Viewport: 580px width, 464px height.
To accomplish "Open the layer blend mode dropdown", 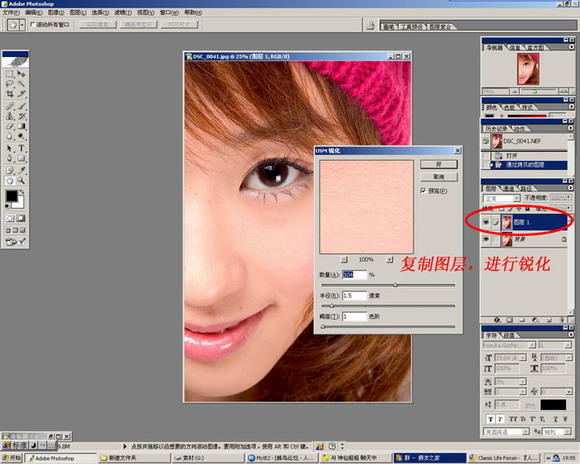I will pos(501,198).
